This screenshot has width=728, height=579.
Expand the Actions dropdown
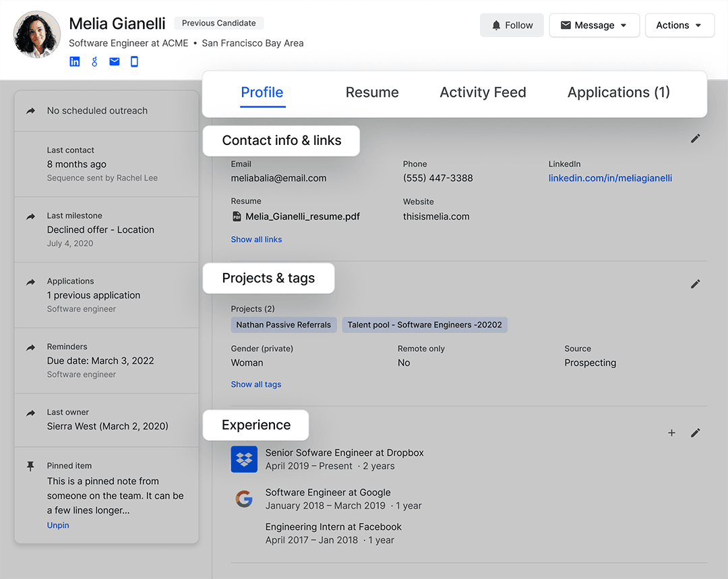click(x=679, y=26)
